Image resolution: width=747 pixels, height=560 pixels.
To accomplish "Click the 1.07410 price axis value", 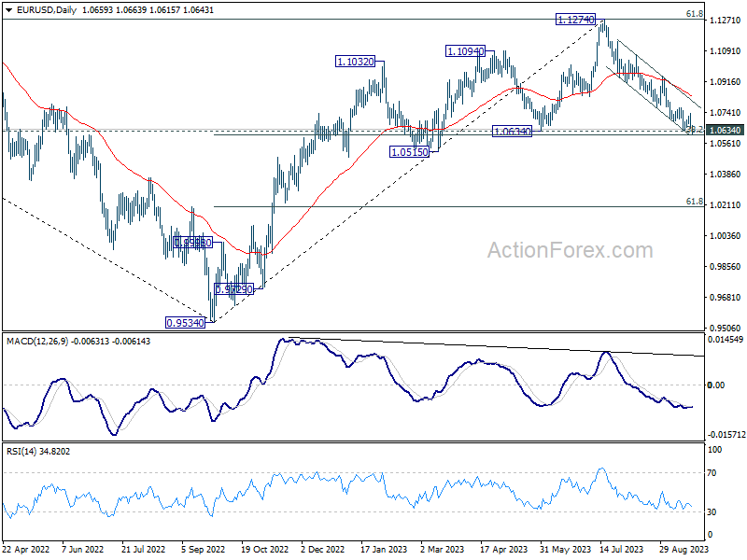I will [726, 112].
